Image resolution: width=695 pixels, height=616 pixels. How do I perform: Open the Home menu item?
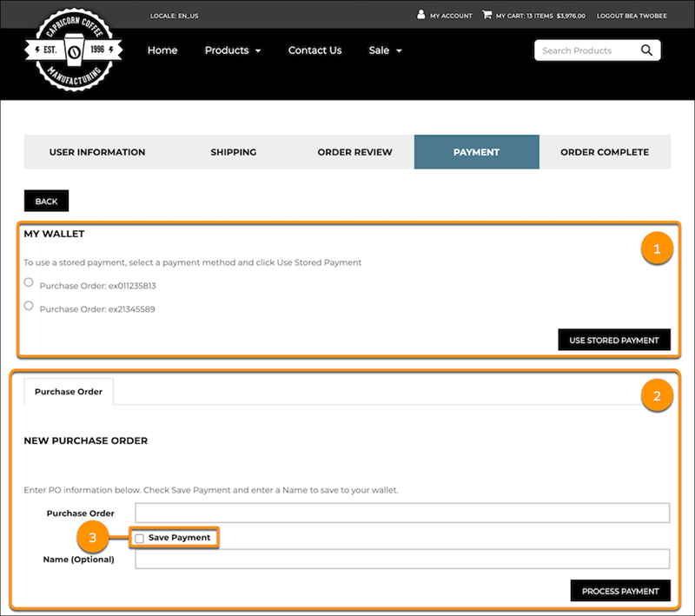(162, 50)
